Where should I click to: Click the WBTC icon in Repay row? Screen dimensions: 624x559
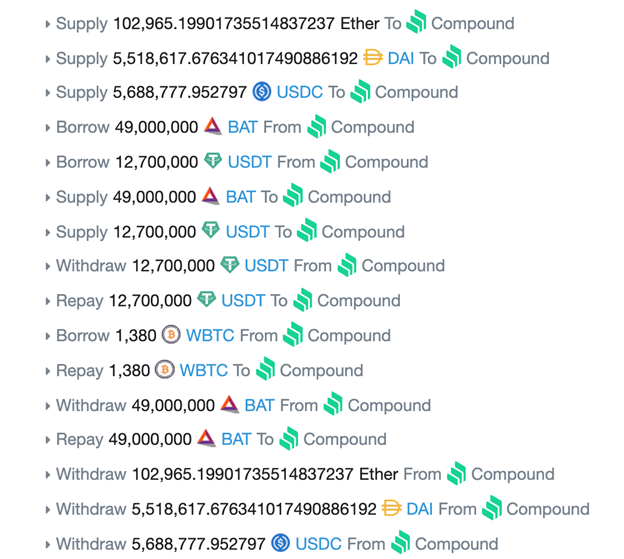(x=165, y=370)
